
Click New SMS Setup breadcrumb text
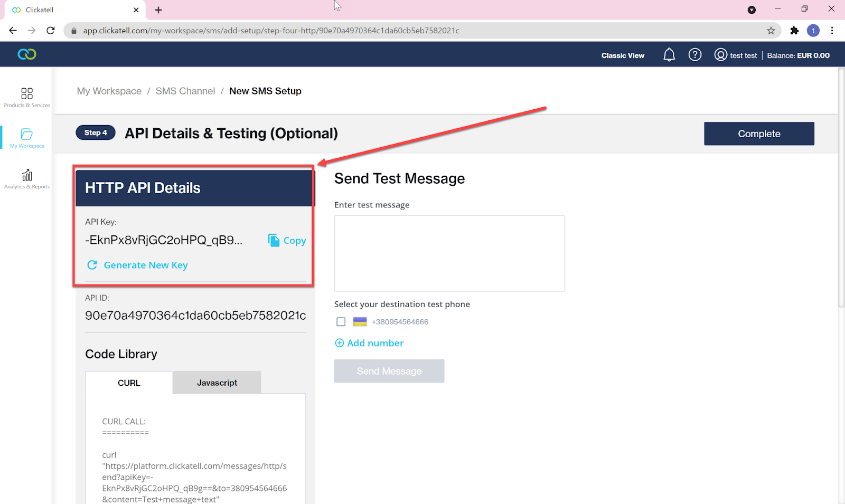265,91
